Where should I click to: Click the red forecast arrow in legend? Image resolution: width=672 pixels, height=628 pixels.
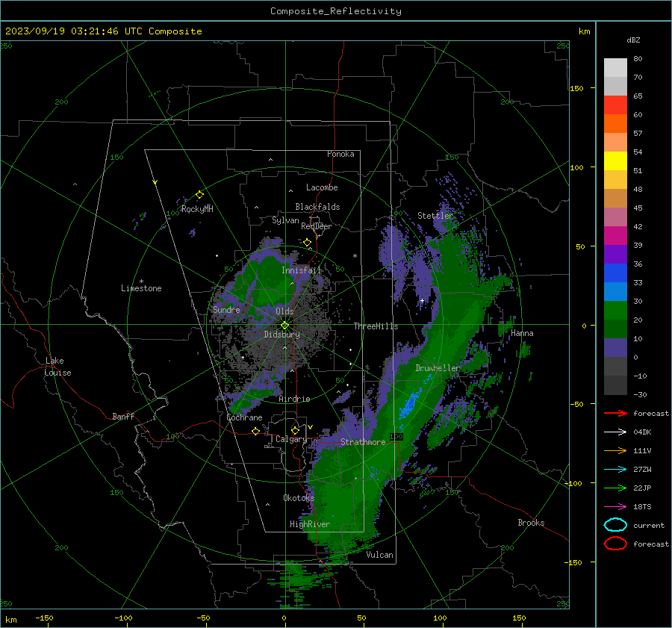[615, 413]
